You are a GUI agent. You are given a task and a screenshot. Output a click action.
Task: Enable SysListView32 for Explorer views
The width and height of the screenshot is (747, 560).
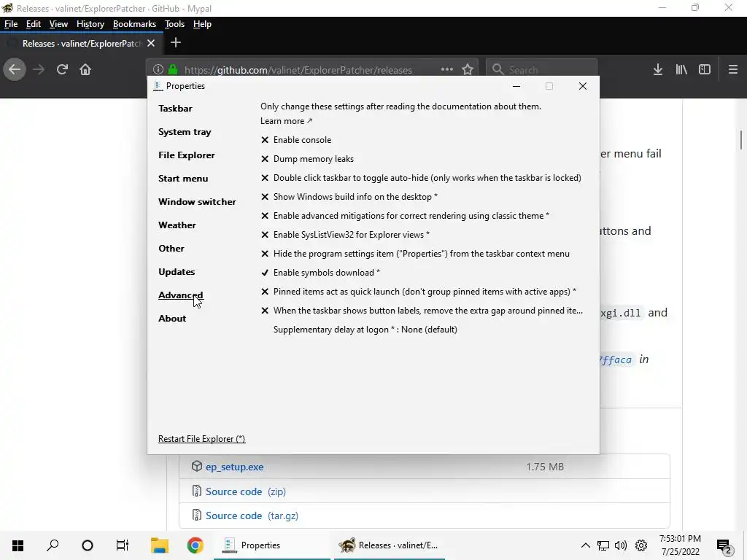pyautogui.click(x=345, y=235)
